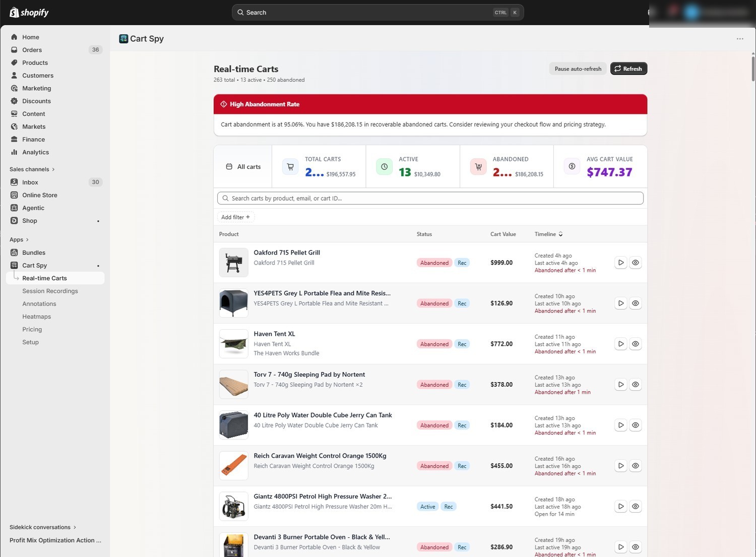This screenshot has width=756, height=557.
Task: Expand Sales channels section
Action: [x=32, y=169]
